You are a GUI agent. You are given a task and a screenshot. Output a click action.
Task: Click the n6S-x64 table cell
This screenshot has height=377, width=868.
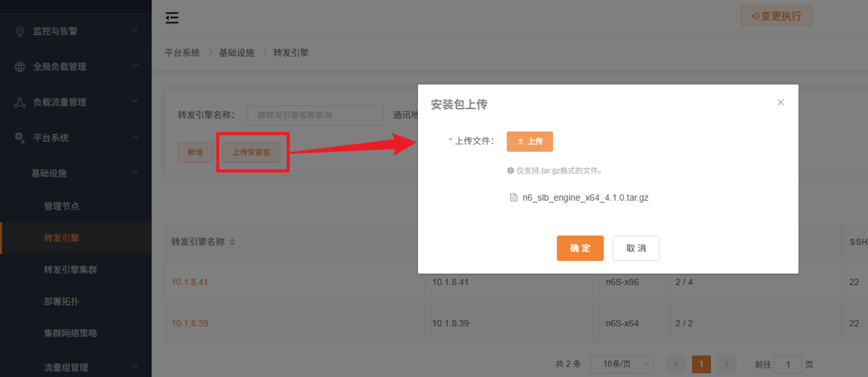click(x=622, y=324)
